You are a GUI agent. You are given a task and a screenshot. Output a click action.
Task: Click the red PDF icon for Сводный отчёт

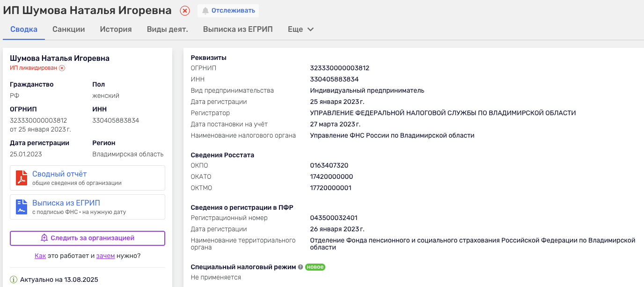pyautogui.click(x=22, y=178)
